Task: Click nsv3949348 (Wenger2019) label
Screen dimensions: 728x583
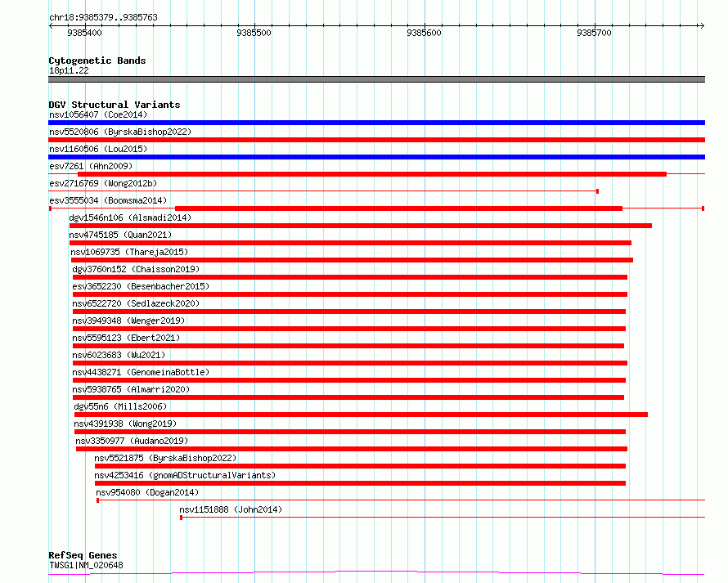Action: point(128,321)
